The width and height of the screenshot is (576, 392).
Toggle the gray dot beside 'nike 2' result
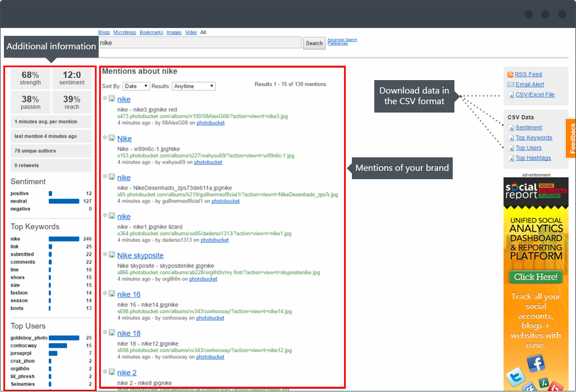(x=105, y=371)
